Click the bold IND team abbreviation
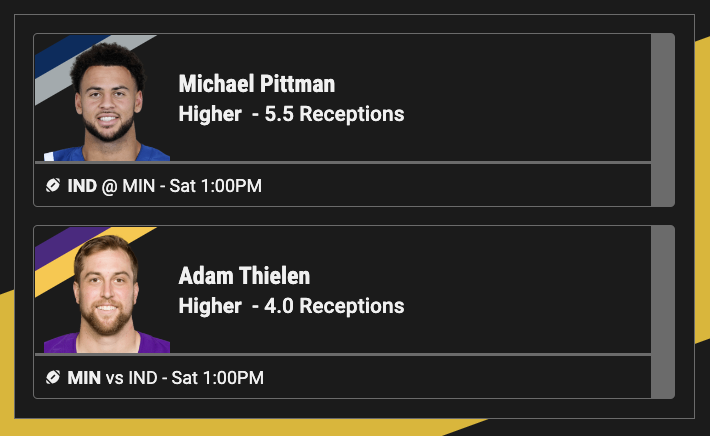Viewport: 710px width, 436px height. (82, 185)
